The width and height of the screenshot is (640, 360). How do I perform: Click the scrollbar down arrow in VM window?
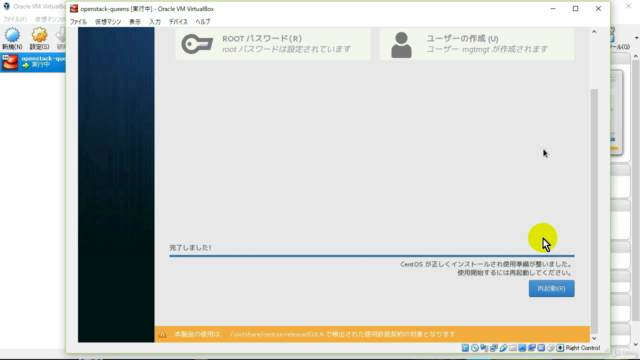(x=594, y=338)
